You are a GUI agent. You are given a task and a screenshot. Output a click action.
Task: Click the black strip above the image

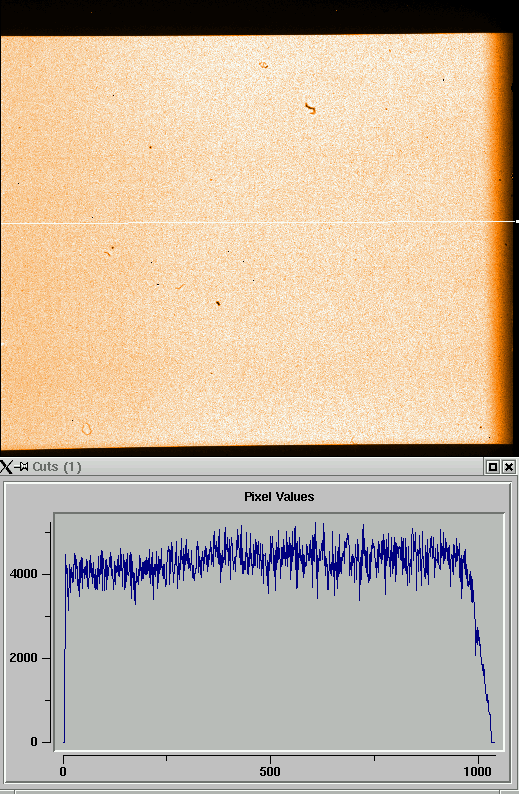(259, 16)
